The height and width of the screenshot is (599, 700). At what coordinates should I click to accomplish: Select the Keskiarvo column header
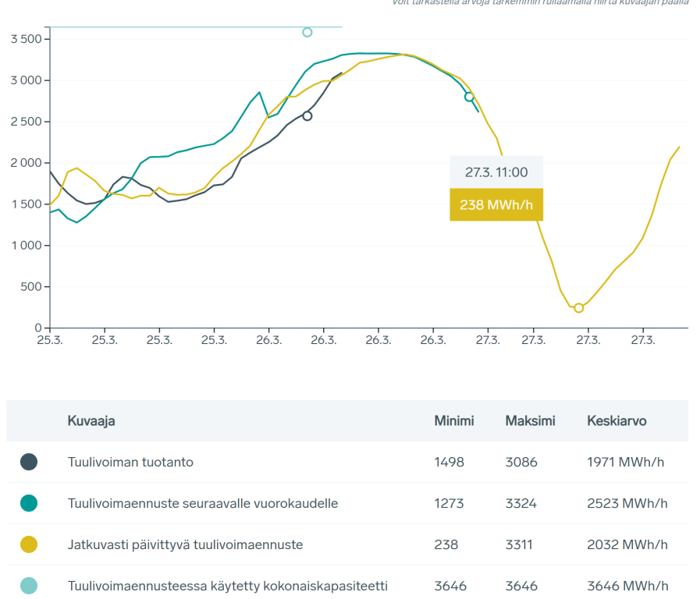pyautogui.click(x=616, y=420)
